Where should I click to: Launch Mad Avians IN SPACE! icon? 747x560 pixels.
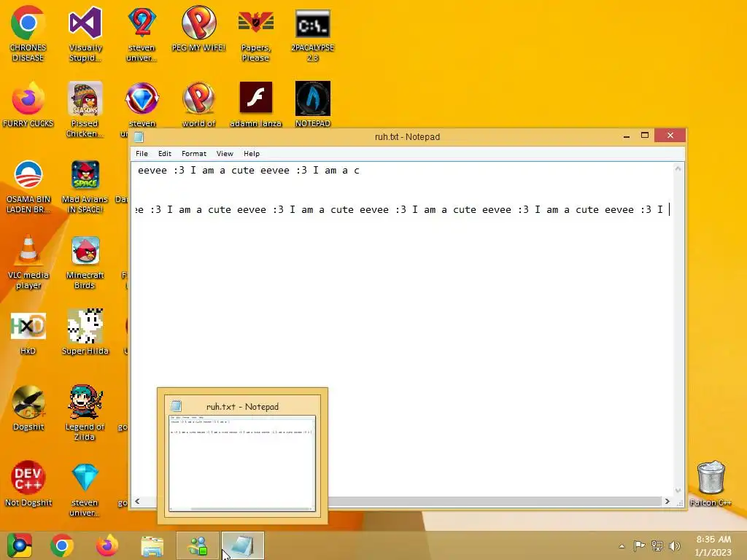tap(85, 186)
